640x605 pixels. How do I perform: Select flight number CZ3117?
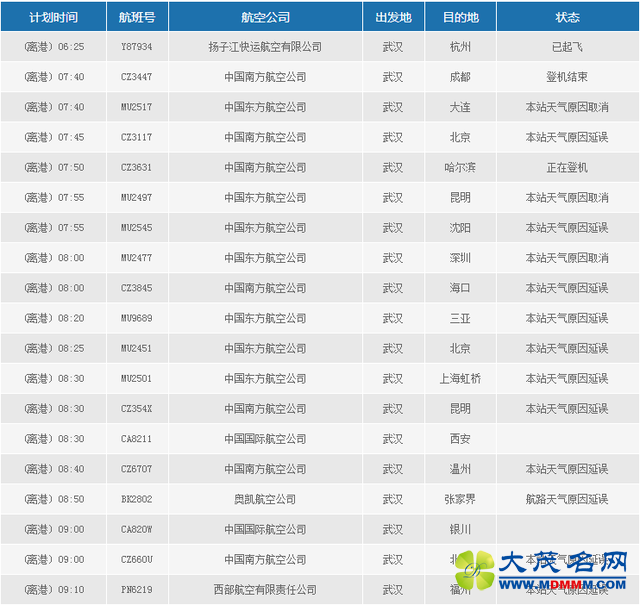(x=137, y=138)
